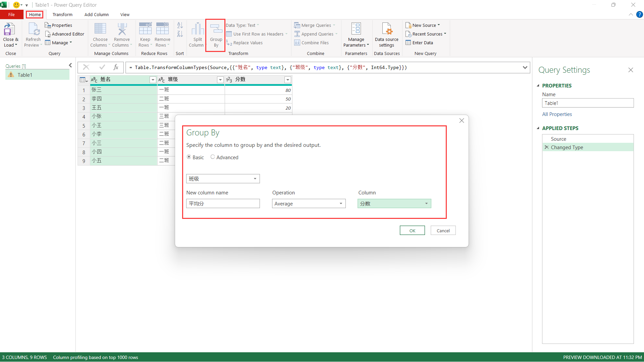Delete the Changed Type step

[547, 147]
